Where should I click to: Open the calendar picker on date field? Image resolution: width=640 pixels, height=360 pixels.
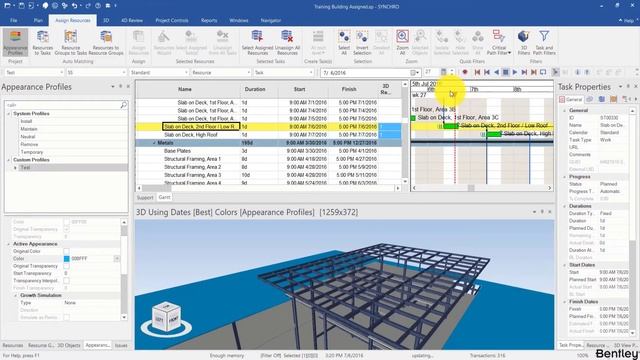pyautogui.click(x=414, y=73)
